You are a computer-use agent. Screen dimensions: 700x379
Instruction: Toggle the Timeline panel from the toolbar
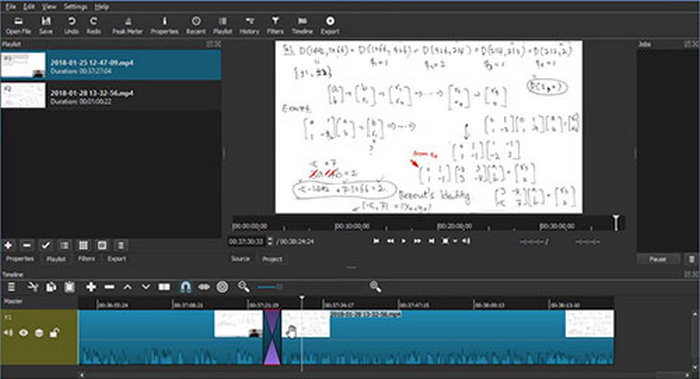[x=302, y=25]
